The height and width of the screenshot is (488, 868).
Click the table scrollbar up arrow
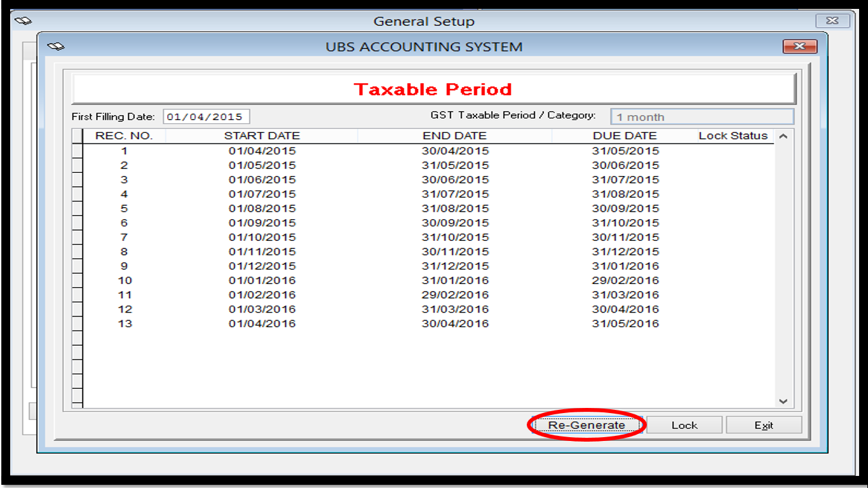pyautogui.click(x=783, y=136)
